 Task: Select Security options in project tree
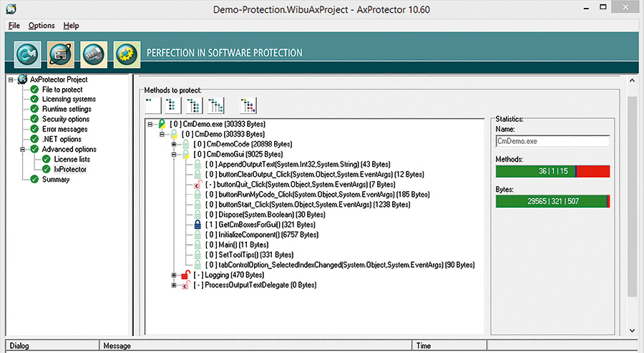click(66, 119)
